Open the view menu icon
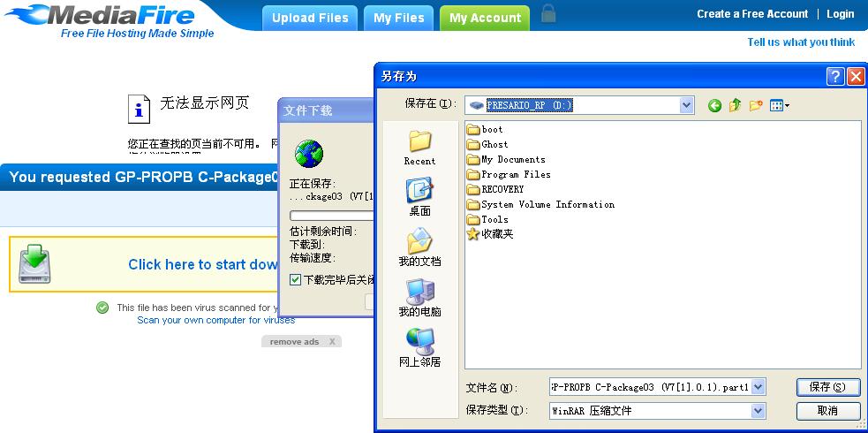Viewport: 868px width, 433px height. point(780,105)
